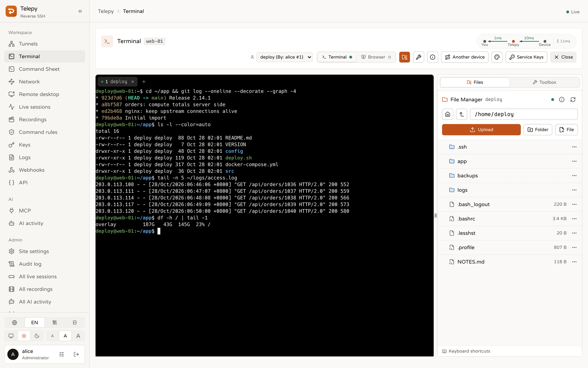588x368 pixels.
Task: Open the terminal theme palette icon
Action: [497, 57]
